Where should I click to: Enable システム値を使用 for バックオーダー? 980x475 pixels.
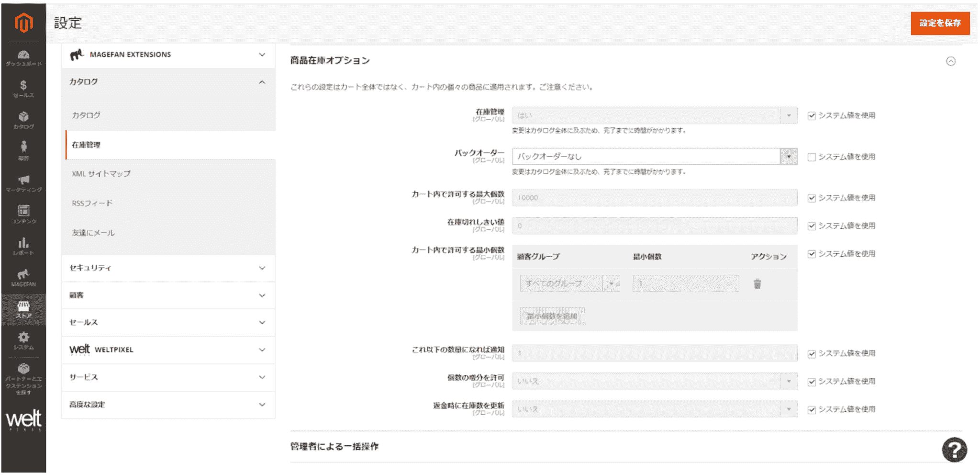812,157
